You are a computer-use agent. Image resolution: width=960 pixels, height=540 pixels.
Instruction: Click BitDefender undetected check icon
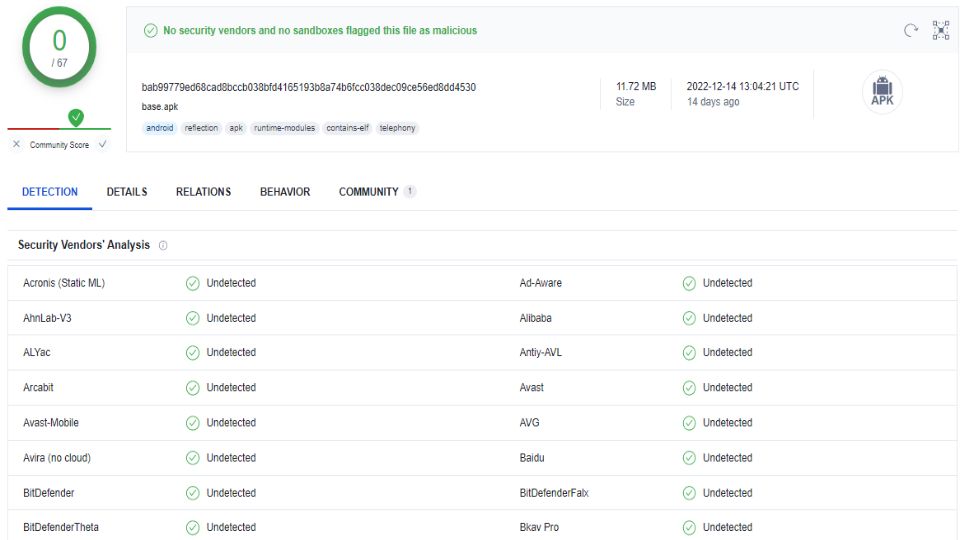click(x=193, y=493)
